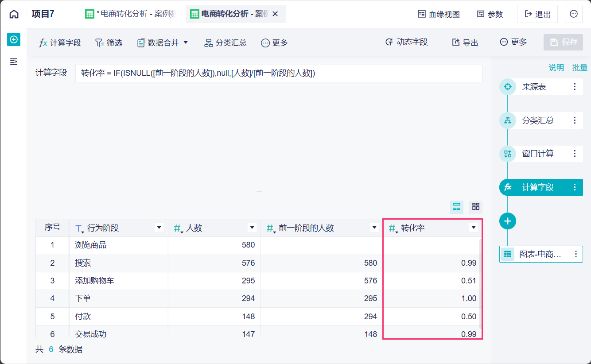Switch to the first 电商转化分析 tab
Image resolution: width=591 pixels, height=364 pixels.
131,14
